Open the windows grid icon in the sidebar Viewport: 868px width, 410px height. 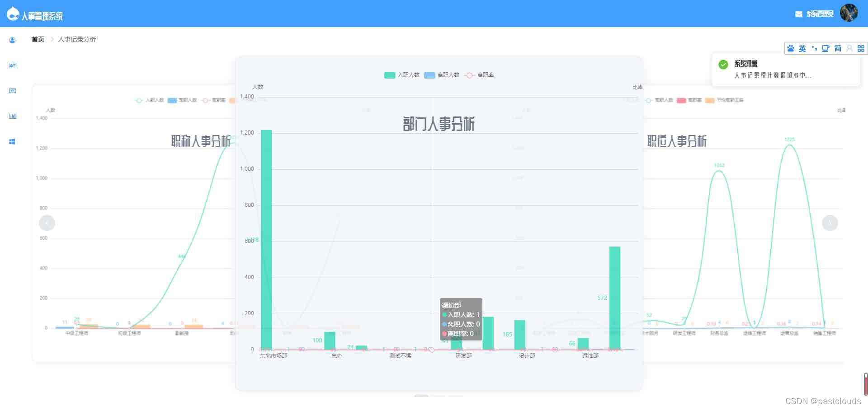point(12,141)
